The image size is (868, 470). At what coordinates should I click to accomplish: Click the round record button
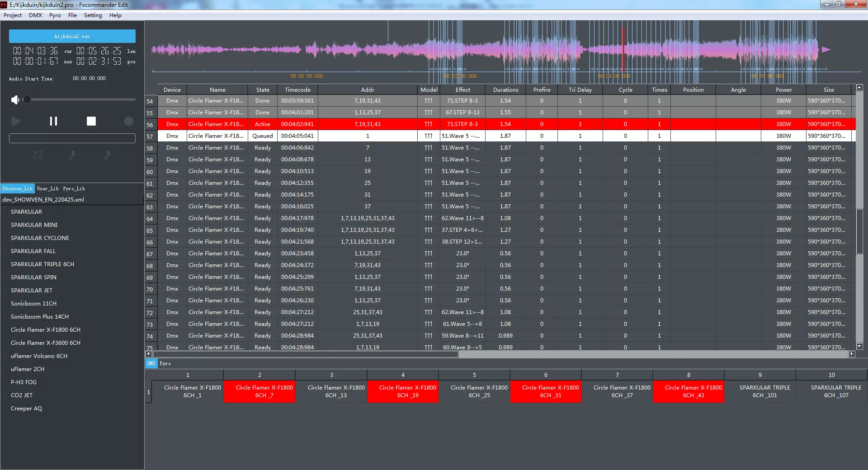[x=129, y=121]
